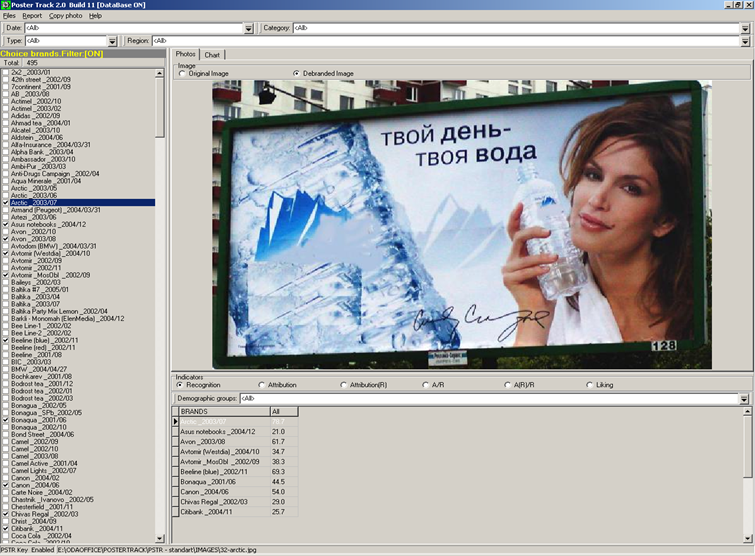Select Alpha Bank _2003/04 in brand list
Image resolution: width=755 pixels, height=556 pixels.
pyautogui.click(x=42, y=152)
